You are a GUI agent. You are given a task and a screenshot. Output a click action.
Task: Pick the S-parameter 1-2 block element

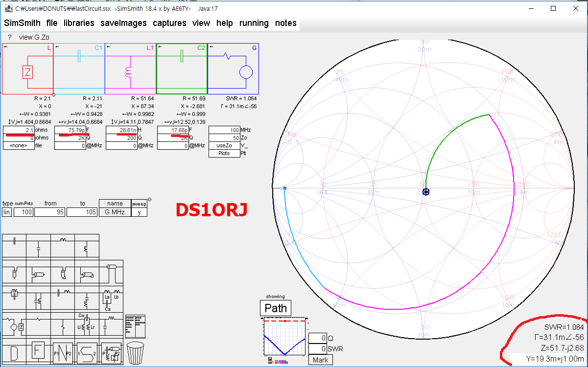(x=86, y=352)
